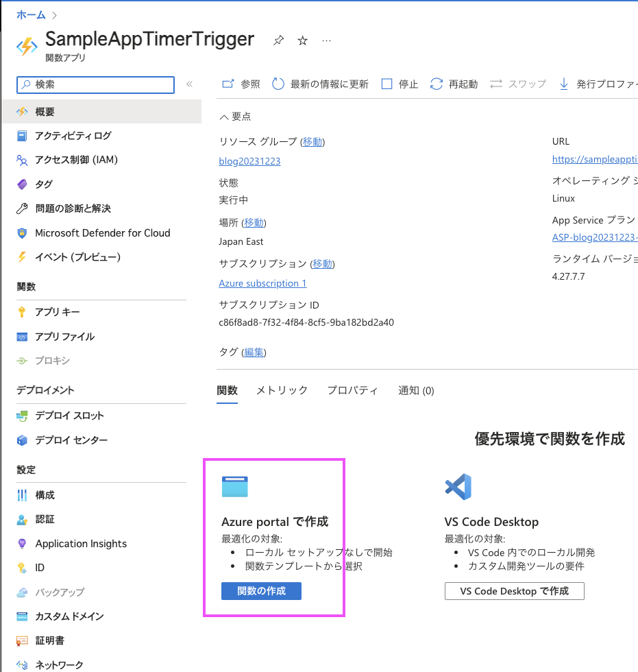
Task: Click 最新の情報に更新 refresh button
Action: (320, 84)
